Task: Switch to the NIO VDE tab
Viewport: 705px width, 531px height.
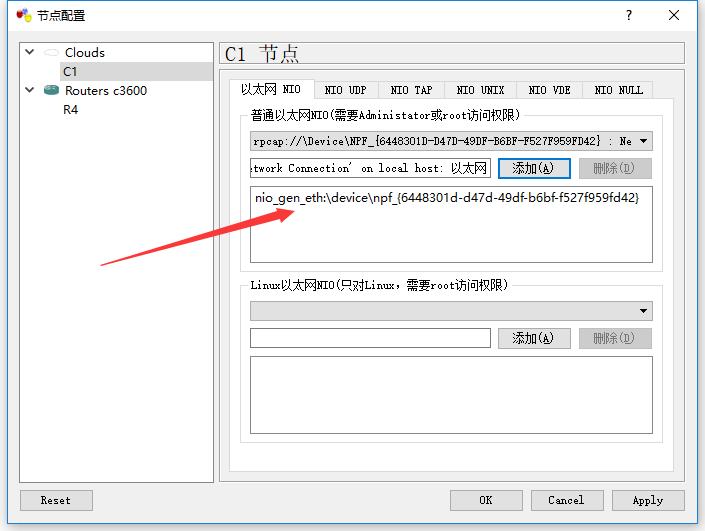Action: (x=549, y=90)
